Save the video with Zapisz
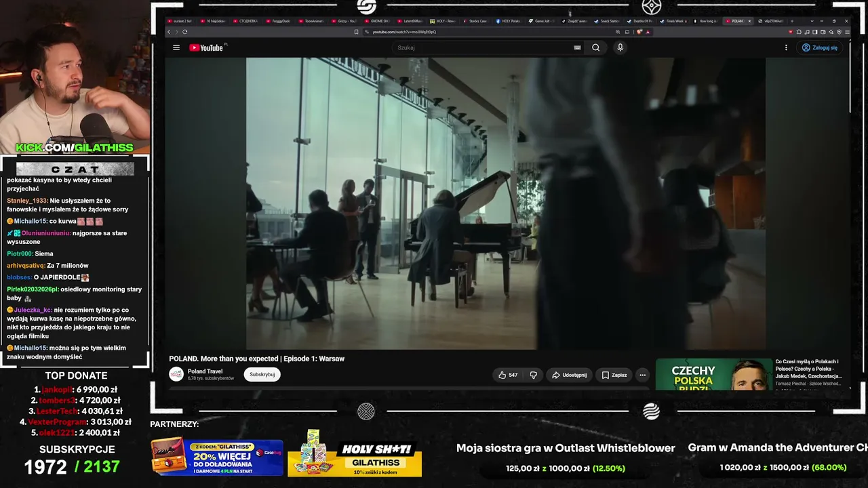Screen dimensions: 868x488 pyautogui.click(x=614, y=375)
